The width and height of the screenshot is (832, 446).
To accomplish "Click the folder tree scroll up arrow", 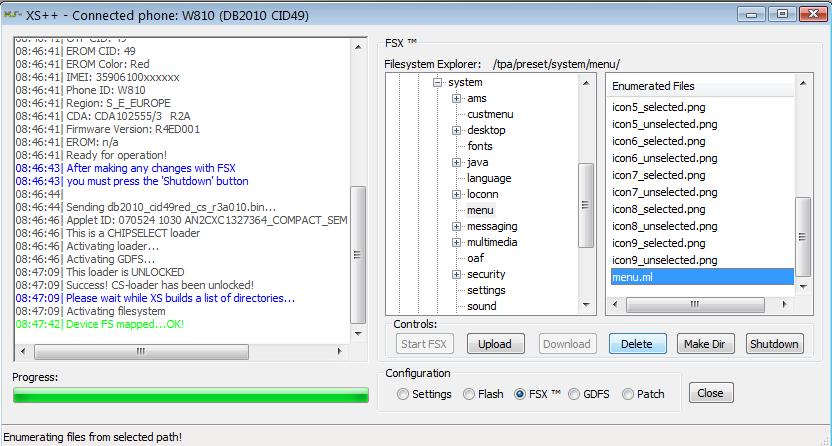I will [586, 83].
